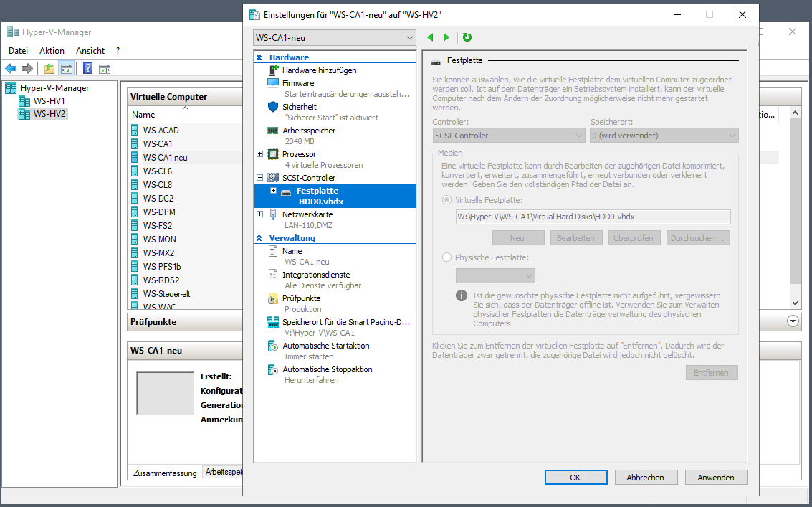Open Automatische Startaktion entry
The height and width of the screenshot is (507, 812).
click(326, 346)
